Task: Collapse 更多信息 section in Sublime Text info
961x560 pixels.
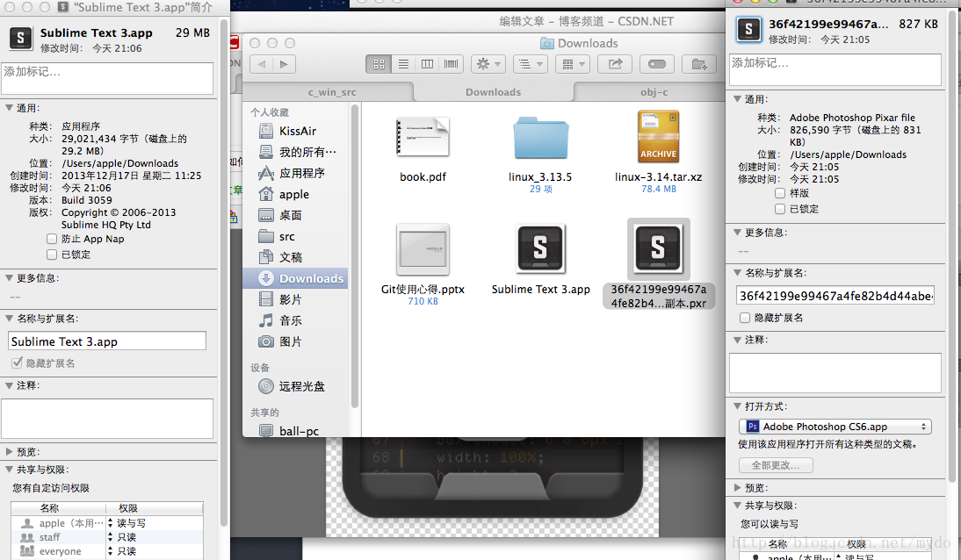Action: pos(9,277)
